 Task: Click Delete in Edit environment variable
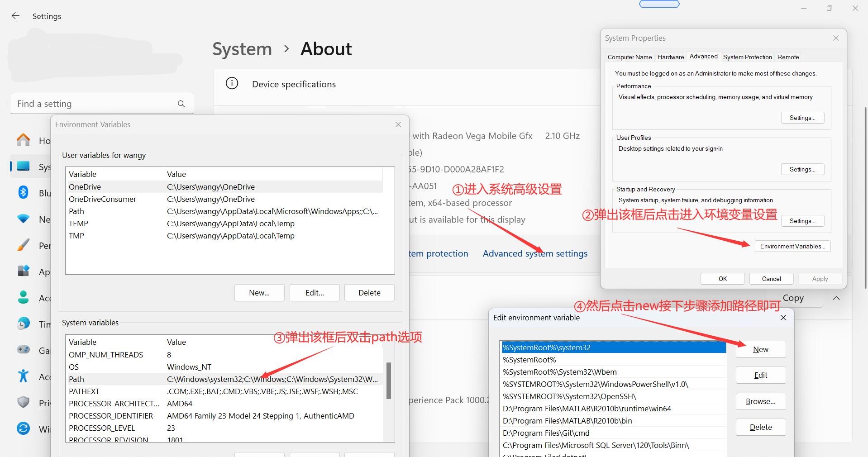pyautogui.click(x=760, y=427)
